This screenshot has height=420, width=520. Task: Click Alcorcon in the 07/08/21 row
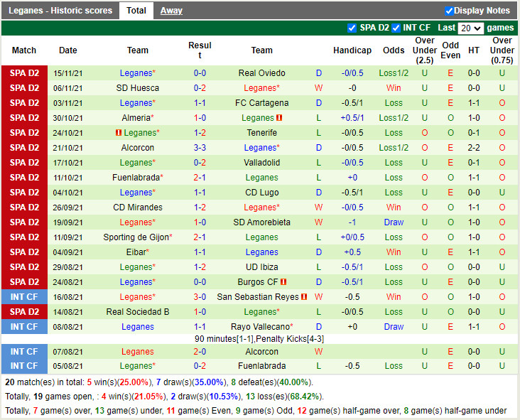[261, 352]
